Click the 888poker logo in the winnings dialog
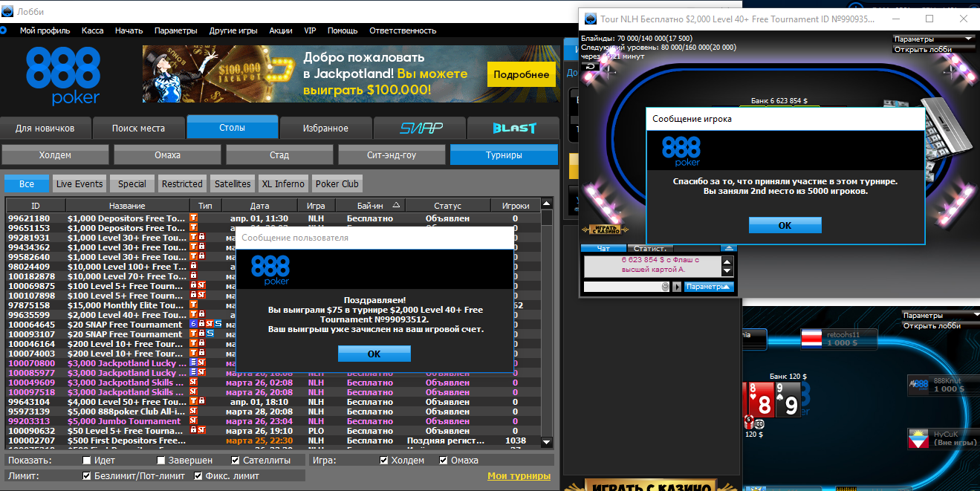The image size is (980, 491). 270,270
